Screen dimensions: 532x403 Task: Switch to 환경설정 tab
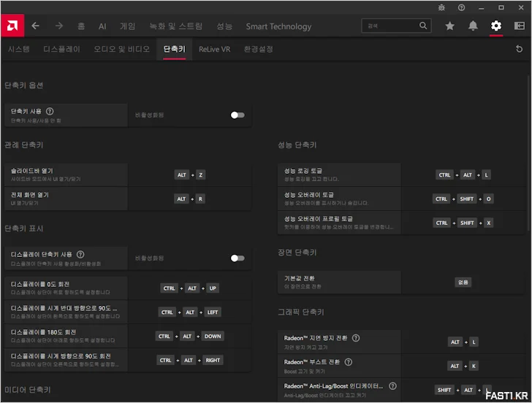click(x=259, y=49)
